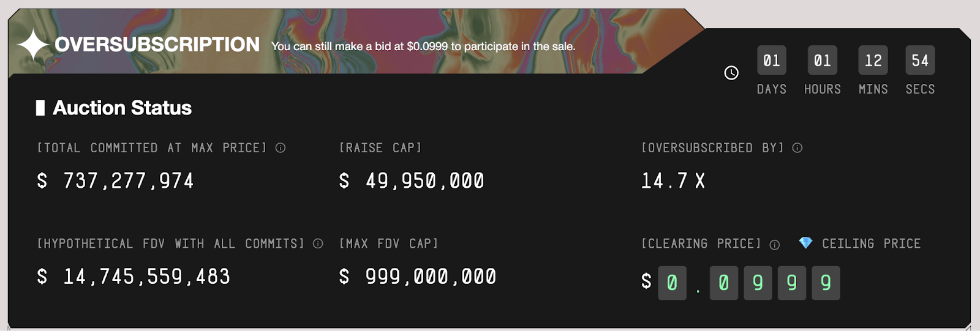Select the 14.7 X oversubscribed value
The width and height of the screenshot is (980, 331).
(x=673, y=181)
